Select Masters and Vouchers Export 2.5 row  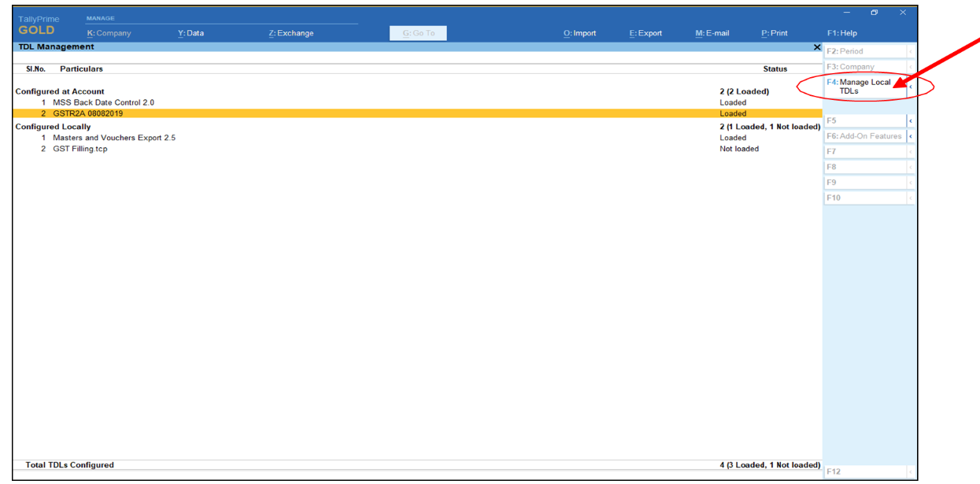pyautogui.click(x=417, y=138)
